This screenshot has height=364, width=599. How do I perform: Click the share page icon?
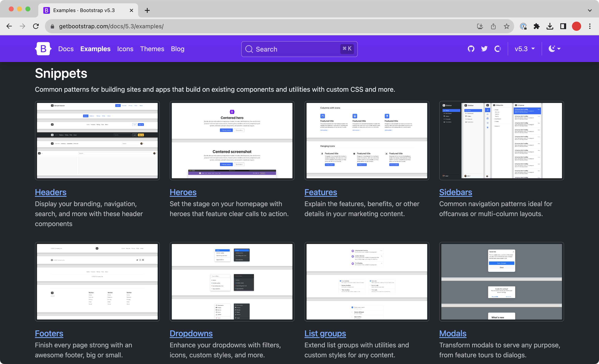(493, 26)
